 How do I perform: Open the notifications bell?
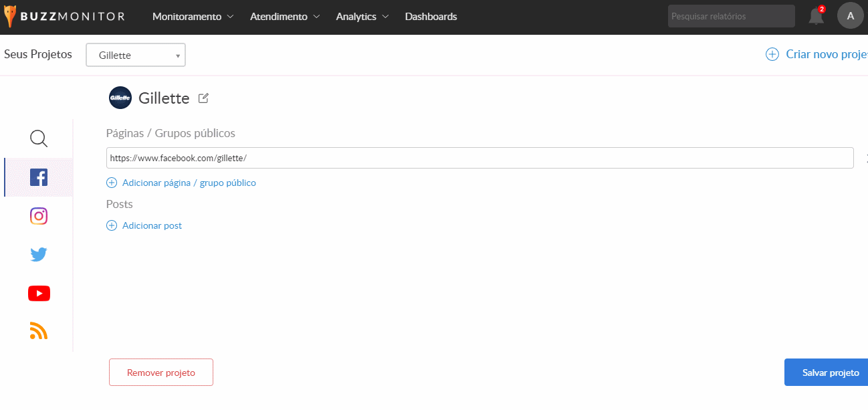click(816, 17)
